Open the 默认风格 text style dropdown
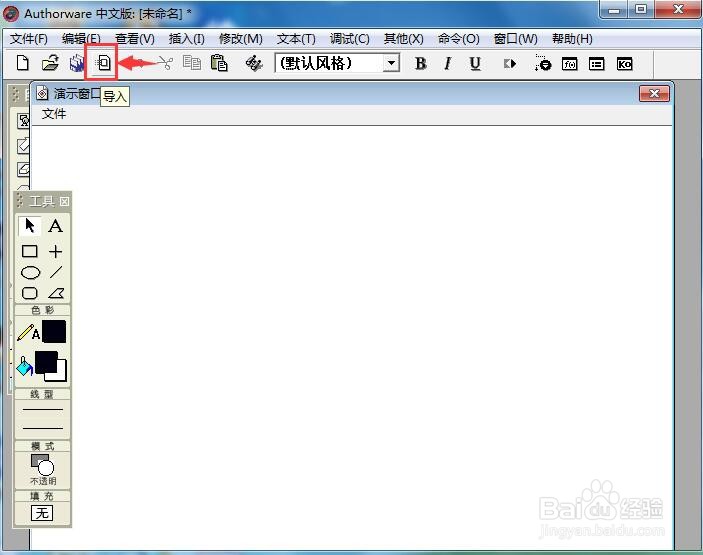 coord(391,63)
